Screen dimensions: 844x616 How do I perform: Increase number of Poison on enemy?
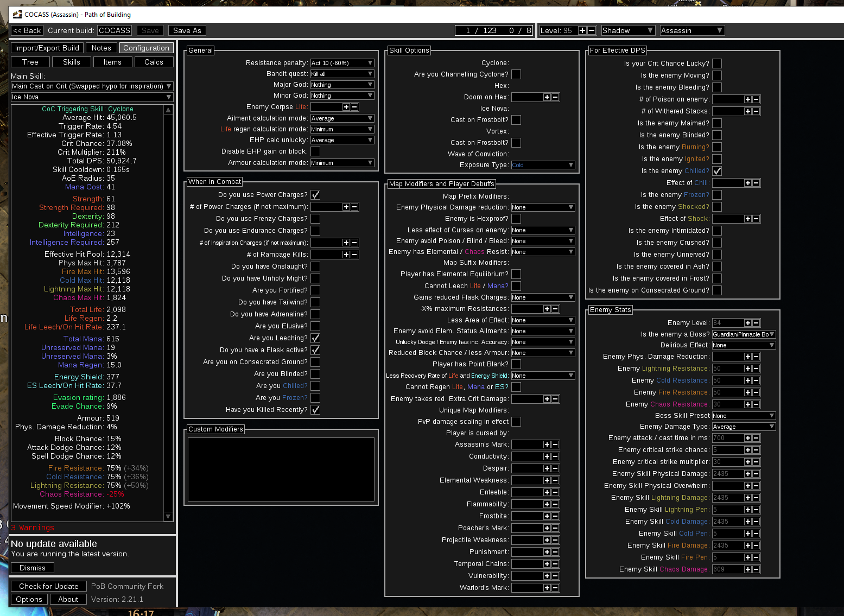pos(748,99)
